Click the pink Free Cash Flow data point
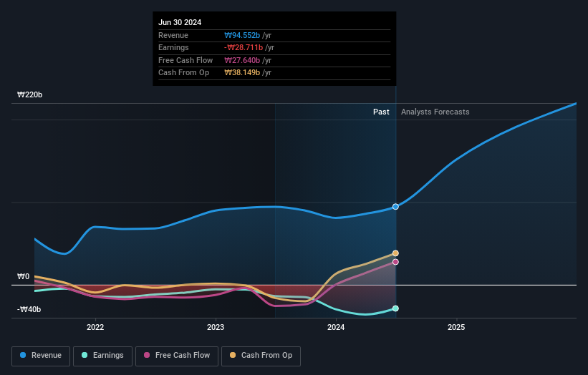Image resolution: width=588 pixels, height=375 pixels. coord(395,262)
